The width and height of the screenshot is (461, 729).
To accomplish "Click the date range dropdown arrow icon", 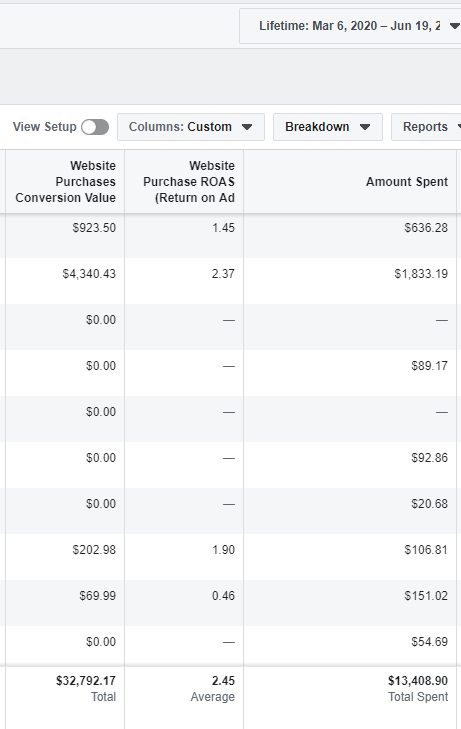I will (x=454, y=26).
